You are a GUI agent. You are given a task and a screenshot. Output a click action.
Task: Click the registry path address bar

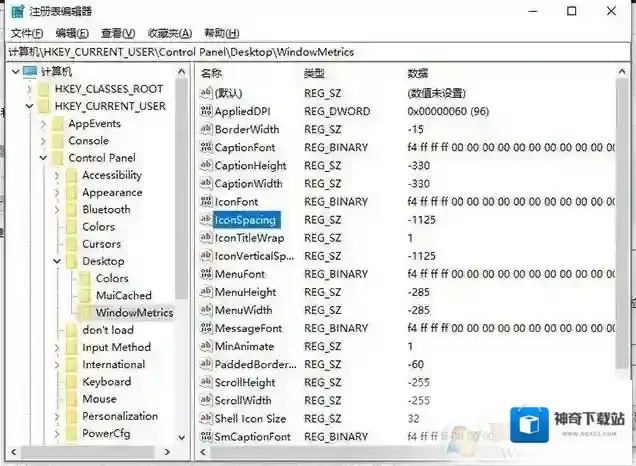point(318,52)
